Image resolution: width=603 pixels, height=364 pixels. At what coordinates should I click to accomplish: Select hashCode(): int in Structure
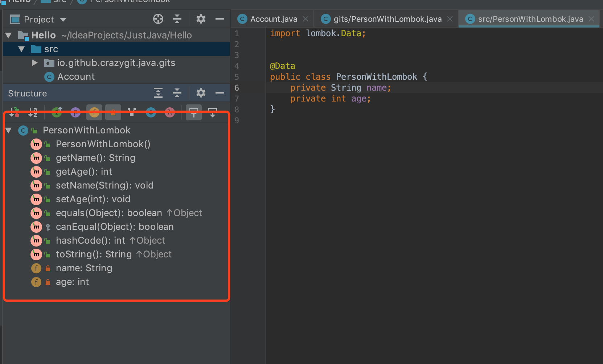pyautogui.click(x=91, y=241)
